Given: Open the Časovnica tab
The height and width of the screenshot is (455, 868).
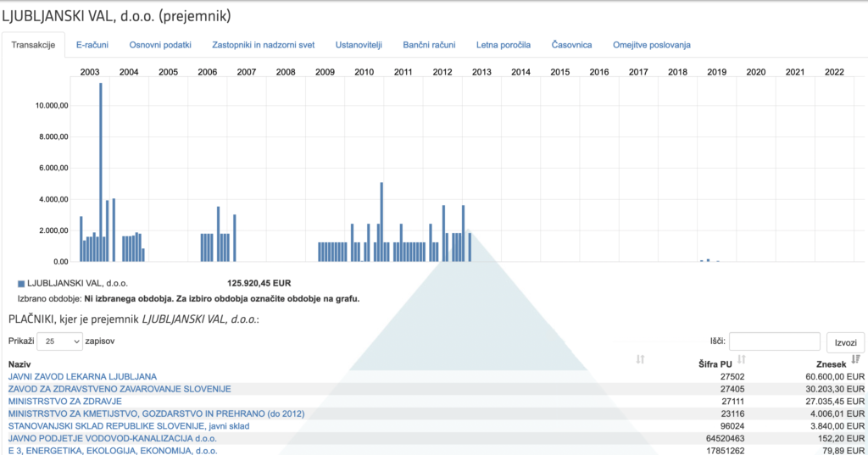Looking at the screenshot, I should click(572, 45).
